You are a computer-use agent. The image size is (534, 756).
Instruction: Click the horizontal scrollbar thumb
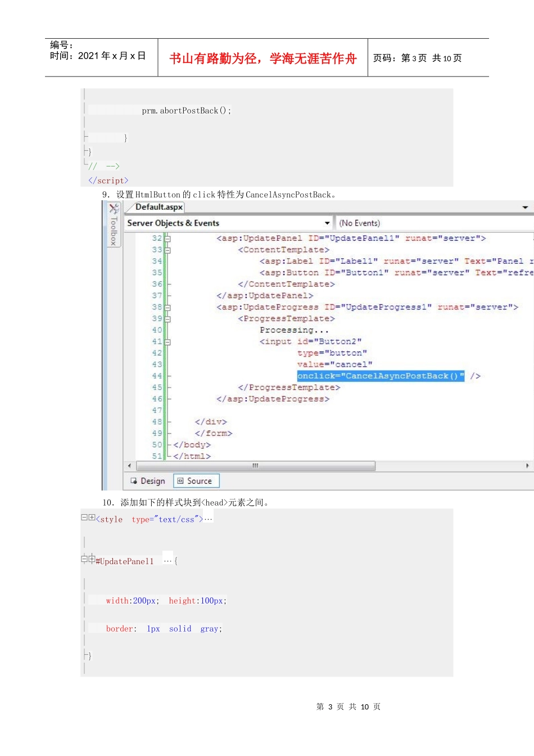coord(256,466)
